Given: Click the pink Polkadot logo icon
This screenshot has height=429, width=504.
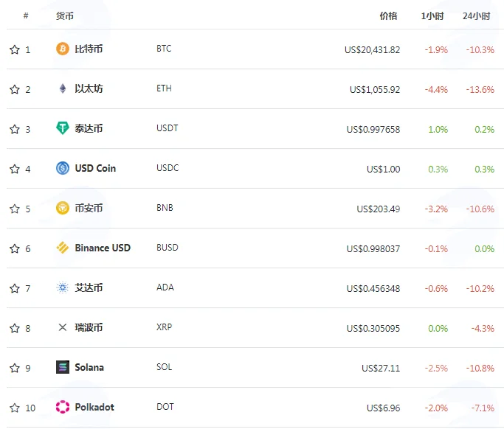Looking at the screenshot, I should click(63, 407).
